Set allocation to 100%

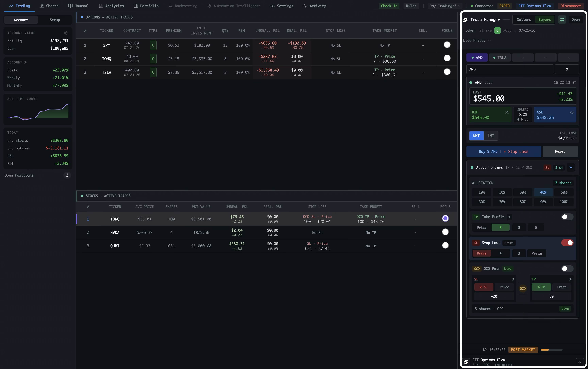[564, 202]
